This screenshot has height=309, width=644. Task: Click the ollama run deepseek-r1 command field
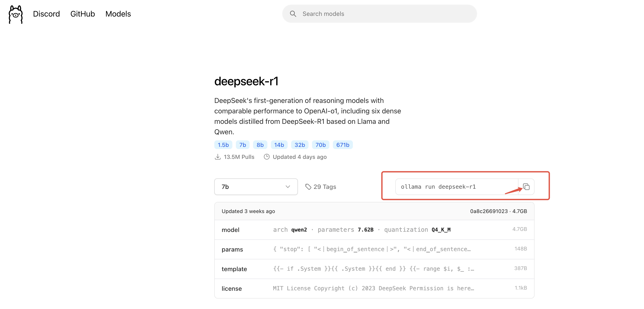pos(456,186)
